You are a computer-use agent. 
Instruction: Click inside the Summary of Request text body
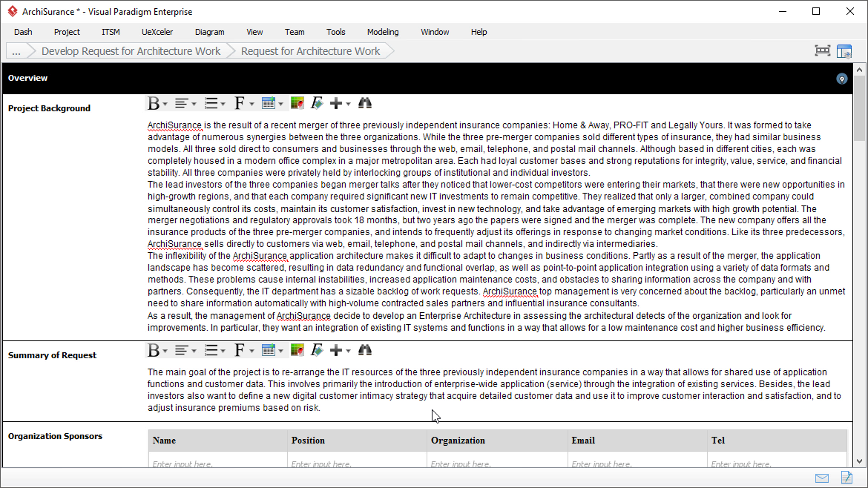[x=494, y=390]
